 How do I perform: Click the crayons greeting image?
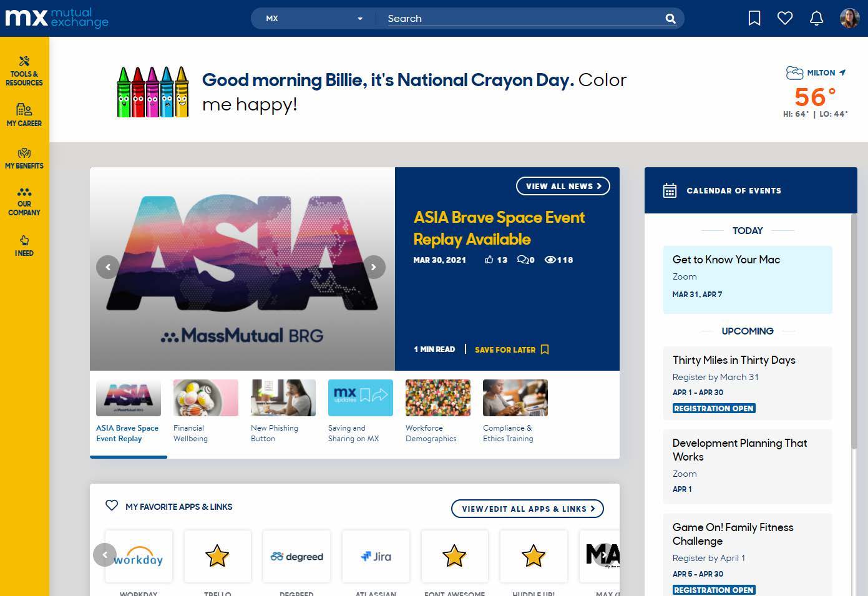tap(153, 92)
